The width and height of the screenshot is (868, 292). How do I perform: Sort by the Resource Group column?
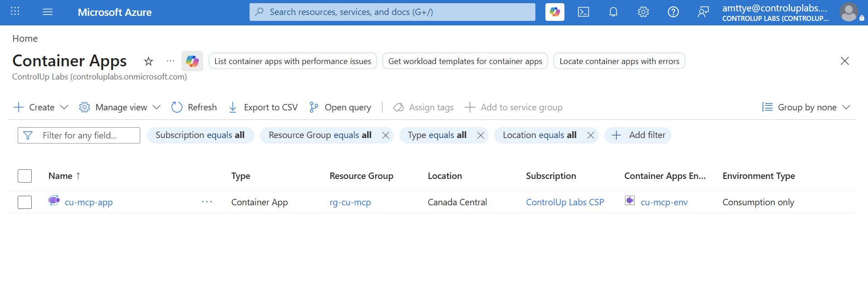361,176
